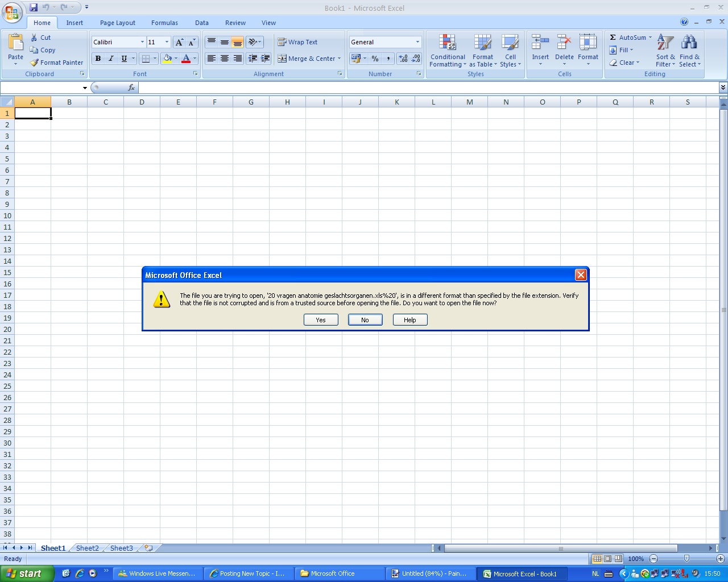Switch to the Untitled Paint taskbar window
The image size is (728, 582).
[x=431, y=573]
